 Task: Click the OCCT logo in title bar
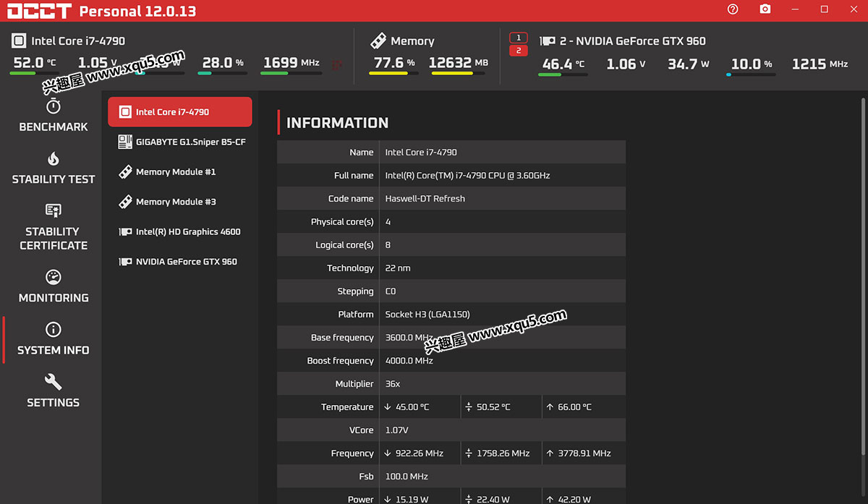coord(39,10)
